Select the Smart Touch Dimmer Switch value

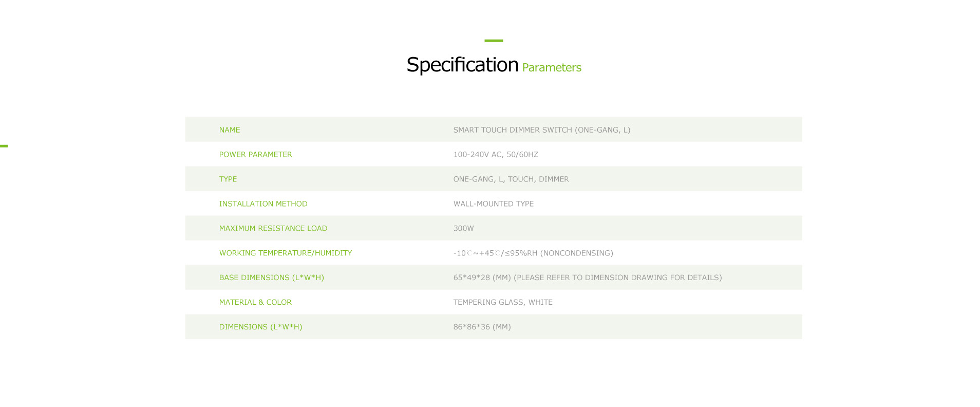[x=542, y=130]
